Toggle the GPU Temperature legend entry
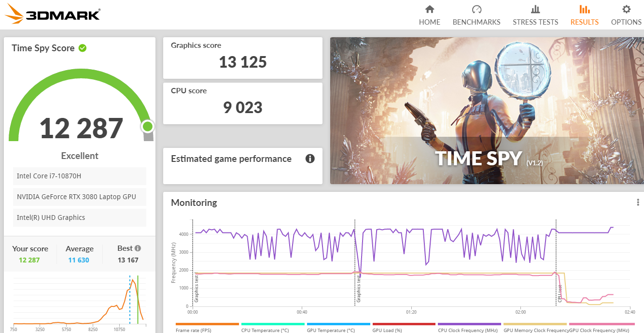644x333 pixels. click(x=338, y=328)
